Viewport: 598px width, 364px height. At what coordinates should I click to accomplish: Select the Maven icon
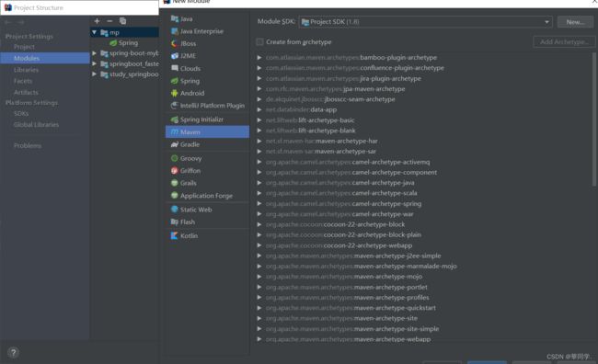click(175, 131)
